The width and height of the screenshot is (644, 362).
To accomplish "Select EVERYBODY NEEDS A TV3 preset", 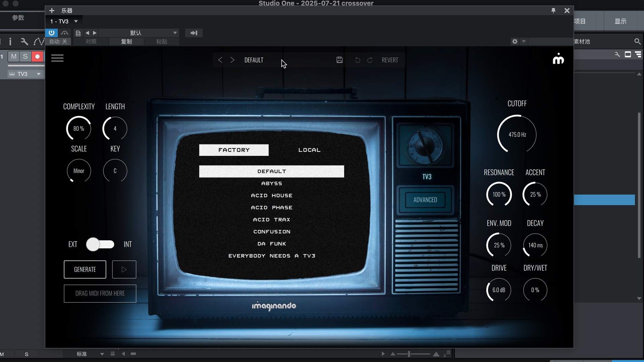I will click(x=272, y=256).
